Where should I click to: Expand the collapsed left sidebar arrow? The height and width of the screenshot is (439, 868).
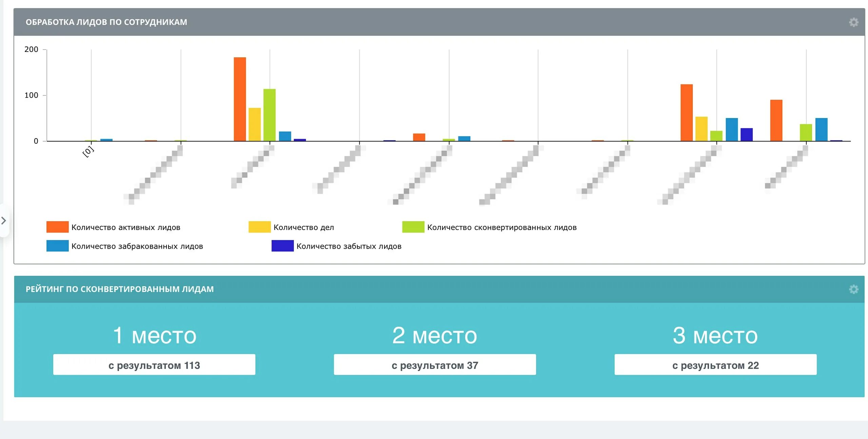(x=4, y=221)
